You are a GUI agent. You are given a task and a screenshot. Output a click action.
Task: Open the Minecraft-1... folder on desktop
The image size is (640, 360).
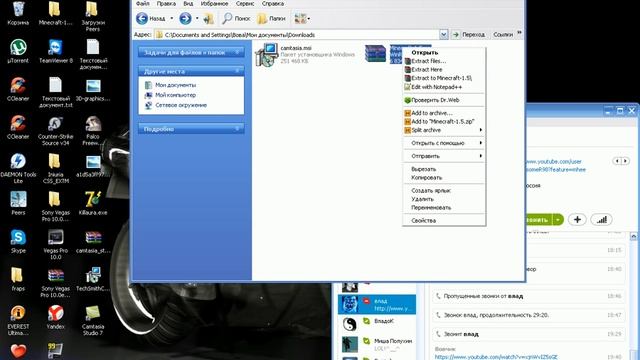56,13
